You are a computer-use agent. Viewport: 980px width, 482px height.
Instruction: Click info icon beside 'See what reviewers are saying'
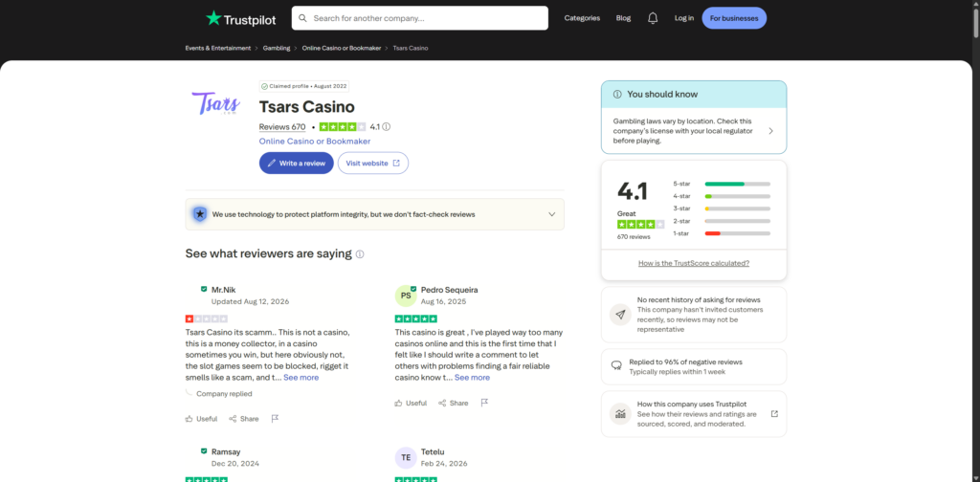click(x=360, y=254)
